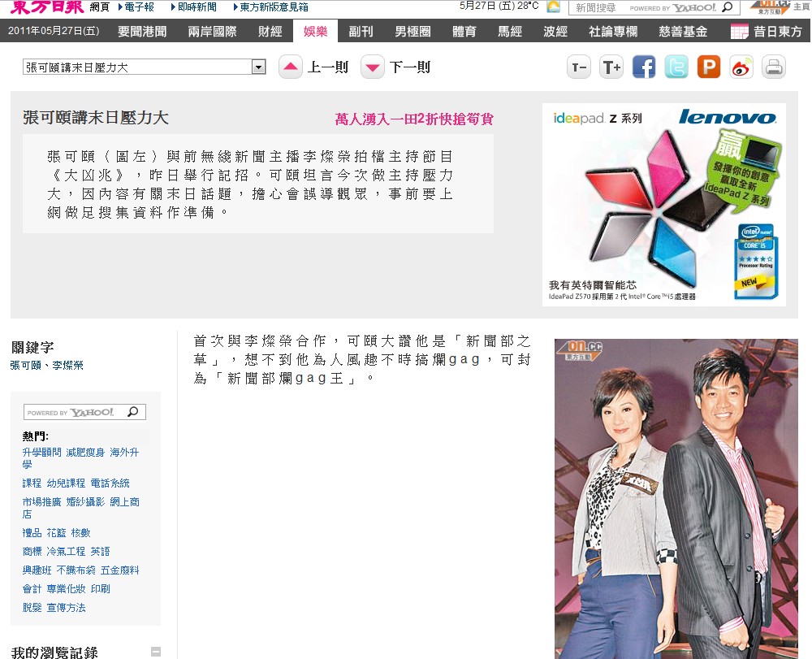
Task: Click hot topic 冷氣工程
Action: click(x=67, y=552)
